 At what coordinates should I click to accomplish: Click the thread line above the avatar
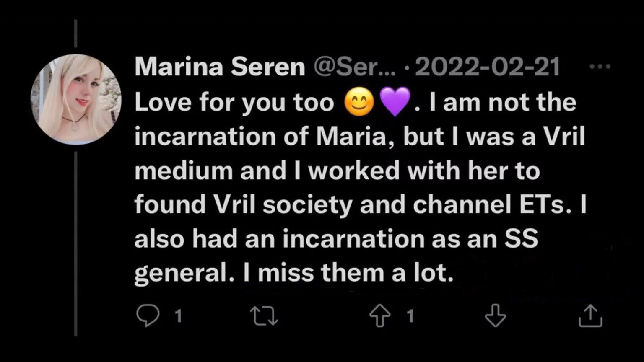pyautogui.click(x=76, y=34)
